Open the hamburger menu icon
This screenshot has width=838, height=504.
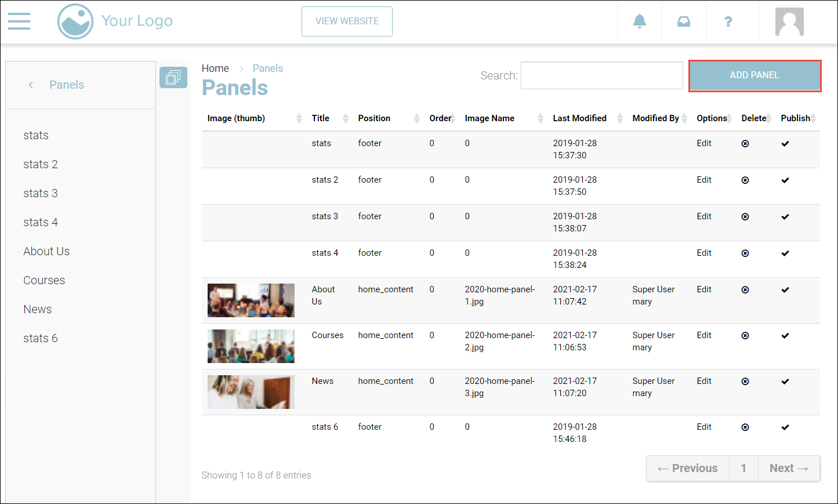point(19,21)
